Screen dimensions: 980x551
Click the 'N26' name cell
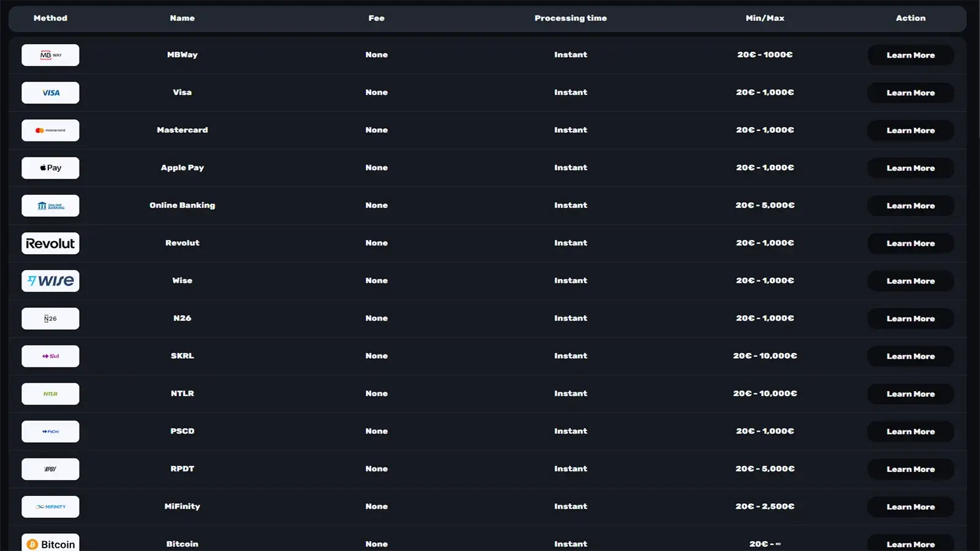point(183,318)
